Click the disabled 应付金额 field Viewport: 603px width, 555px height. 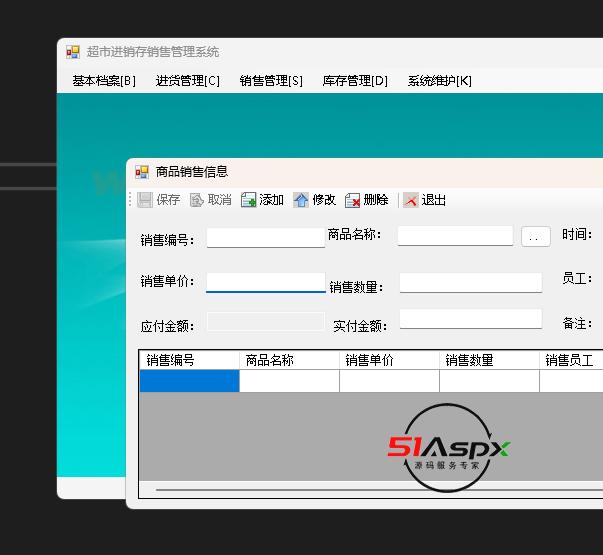click(266, 322)
